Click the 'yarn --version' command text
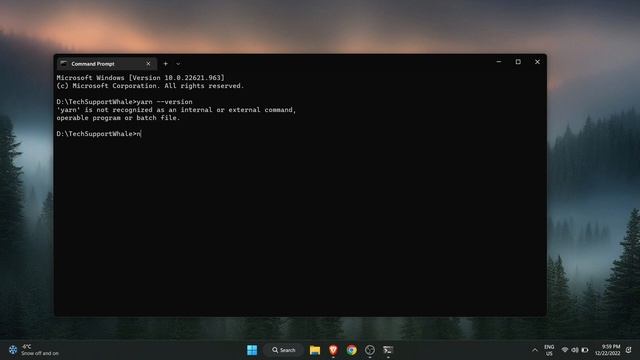 pyautogui.click(x=164, y=102)
